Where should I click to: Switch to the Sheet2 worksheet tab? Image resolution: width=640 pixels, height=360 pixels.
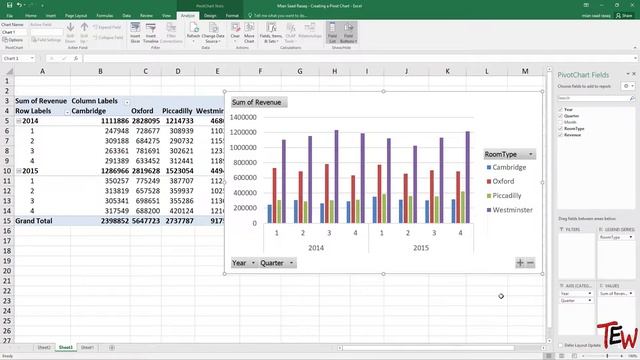(x=44, y=347)
